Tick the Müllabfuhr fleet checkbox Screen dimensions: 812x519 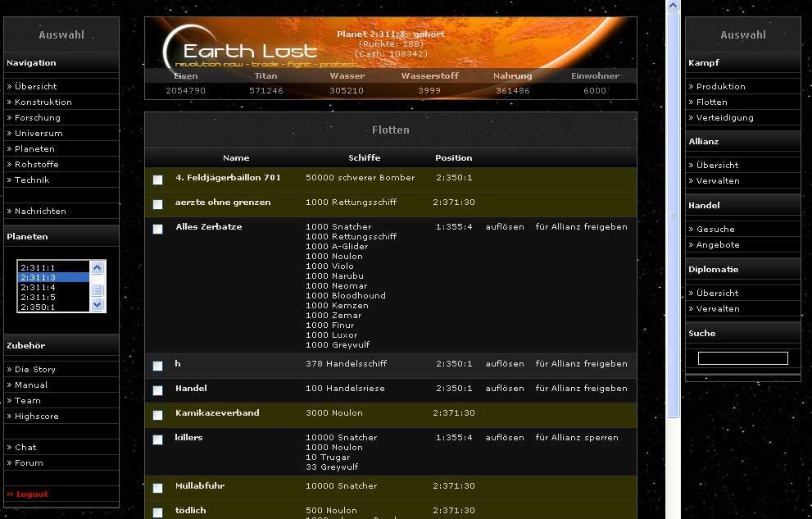(158, 488)
